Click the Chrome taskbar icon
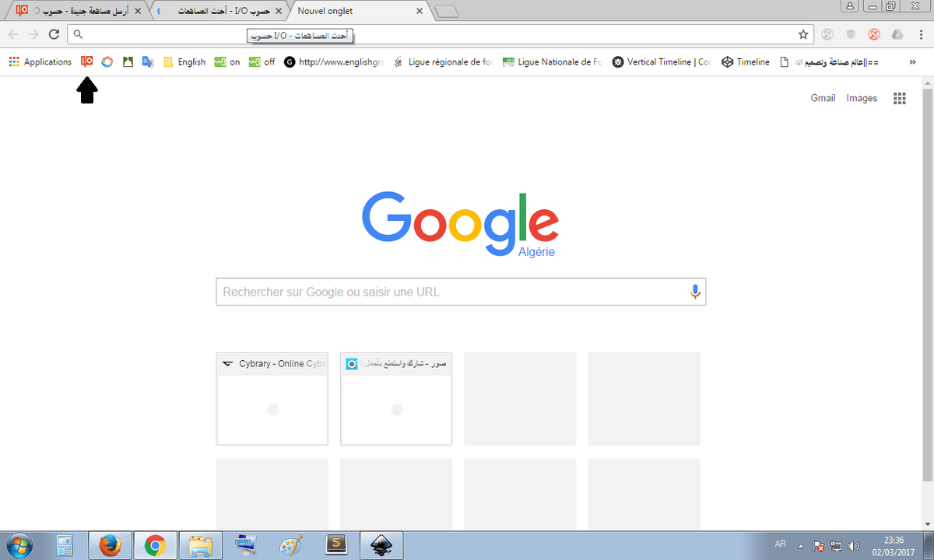This screenshot has width=934, height=560. pos(155,546)
